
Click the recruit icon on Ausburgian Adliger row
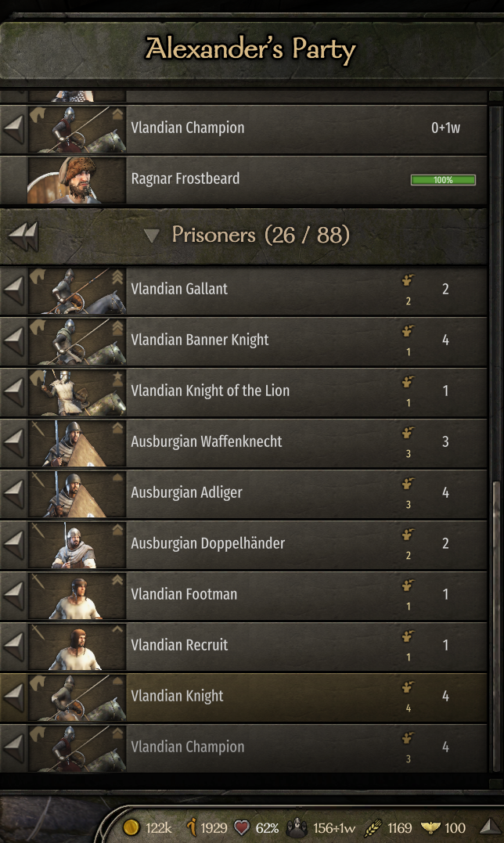408,485
